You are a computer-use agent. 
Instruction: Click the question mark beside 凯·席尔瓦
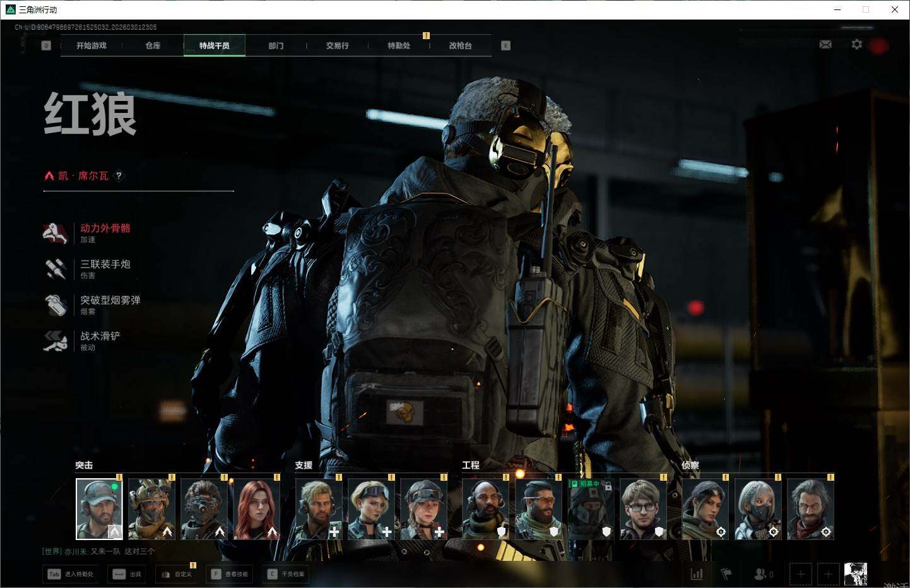coord(119,176)
